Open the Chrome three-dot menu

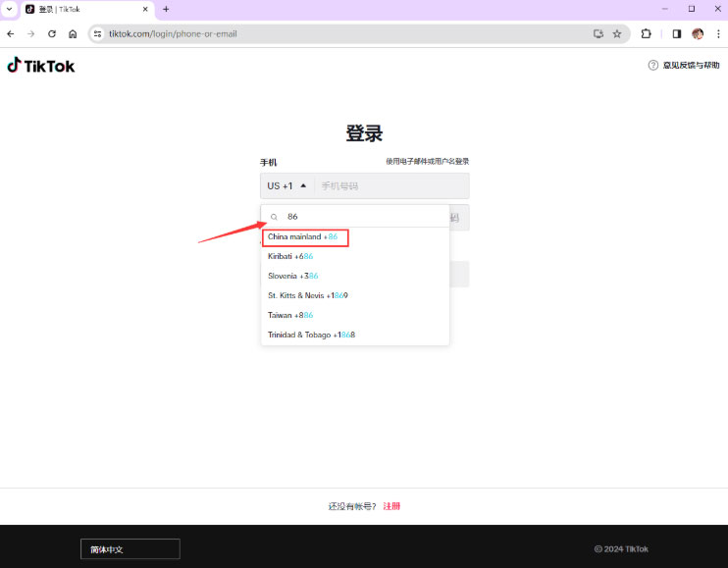(718, 34)
